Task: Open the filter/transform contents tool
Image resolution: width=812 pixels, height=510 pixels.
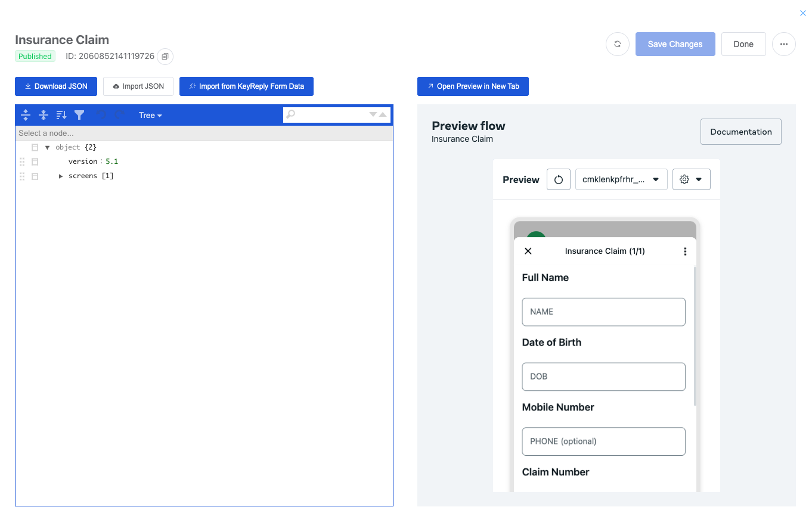Action: (79, 115)
